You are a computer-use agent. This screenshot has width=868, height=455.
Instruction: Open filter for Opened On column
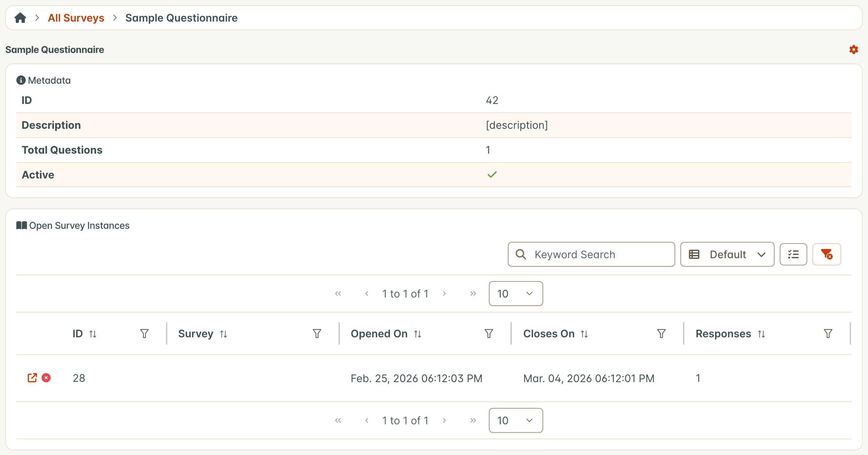[x=489, y=334]
